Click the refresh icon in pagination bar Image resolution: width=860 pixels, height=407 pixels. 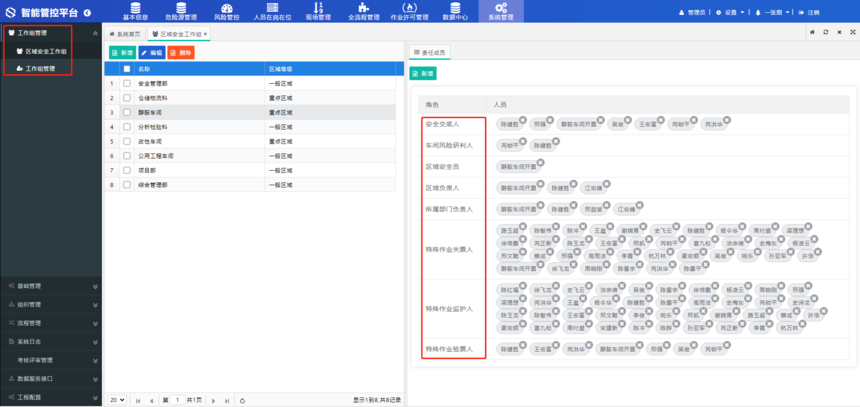[x=243, y=400]
